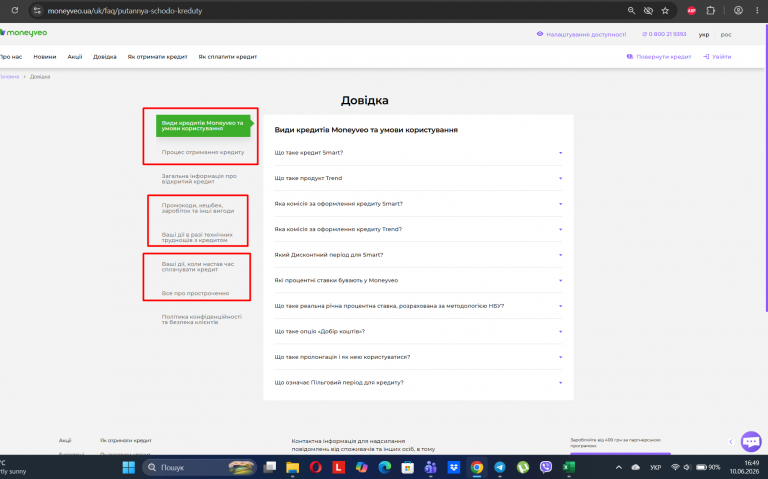Open 'Довідка' menu item

click(105, 57)
